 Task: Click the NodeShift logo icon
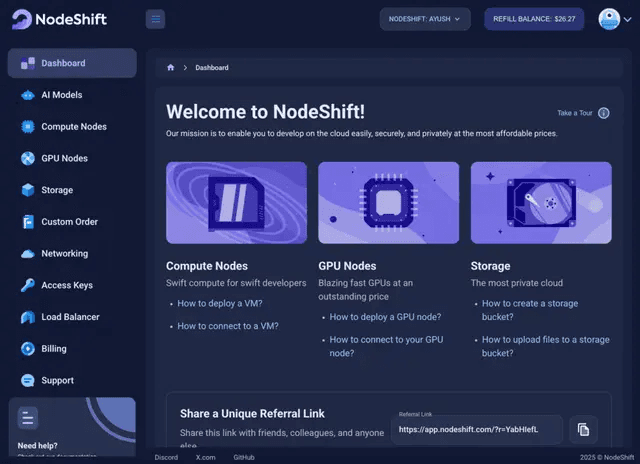[22, 19]
